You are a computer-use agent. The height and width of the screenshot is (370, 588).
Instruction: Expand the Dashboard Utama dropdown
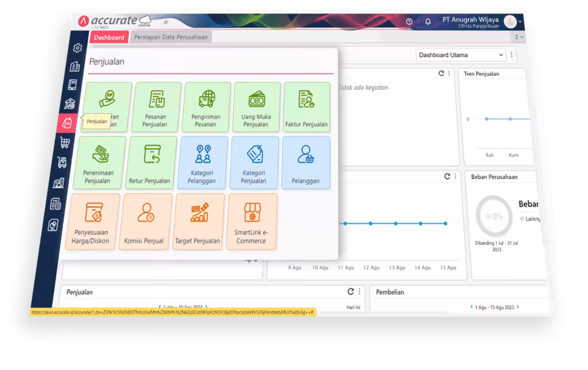point(460,55)
